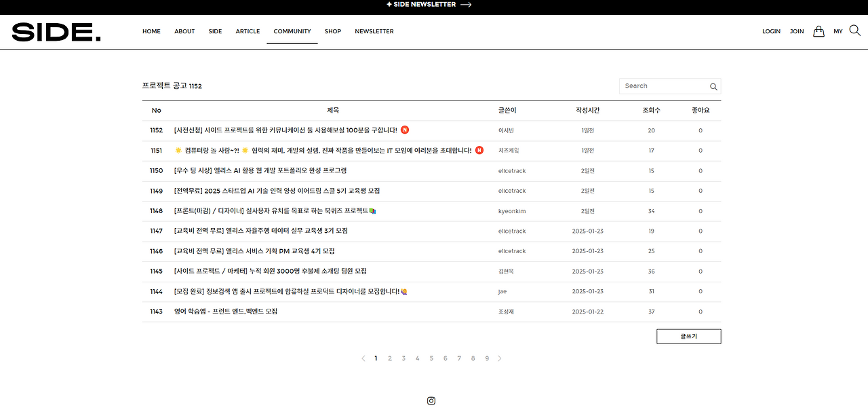
Task: Select page 5 in the pagination
Action: tap(431, 358)
